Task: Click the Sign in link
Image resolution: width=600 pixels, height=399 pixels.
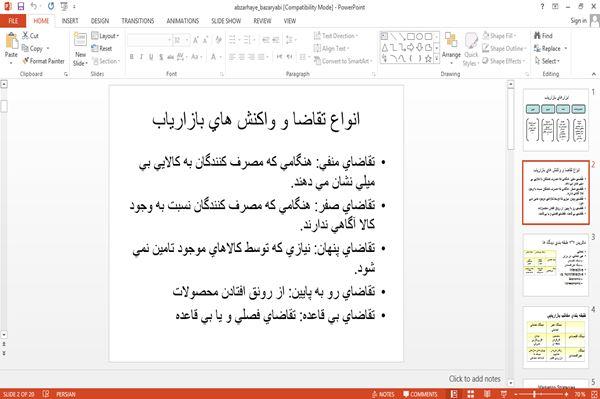Action: coord(578,21)
